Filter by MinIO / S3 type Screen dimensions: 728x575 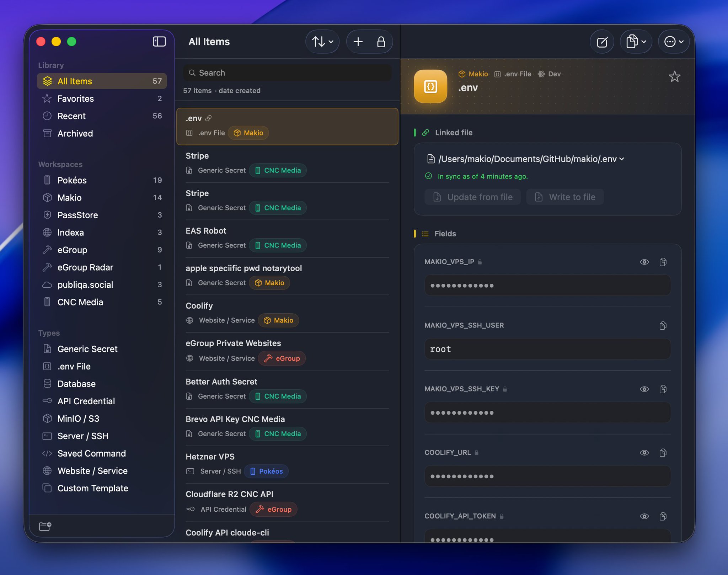pyautogui.click(x=102, y=419)
